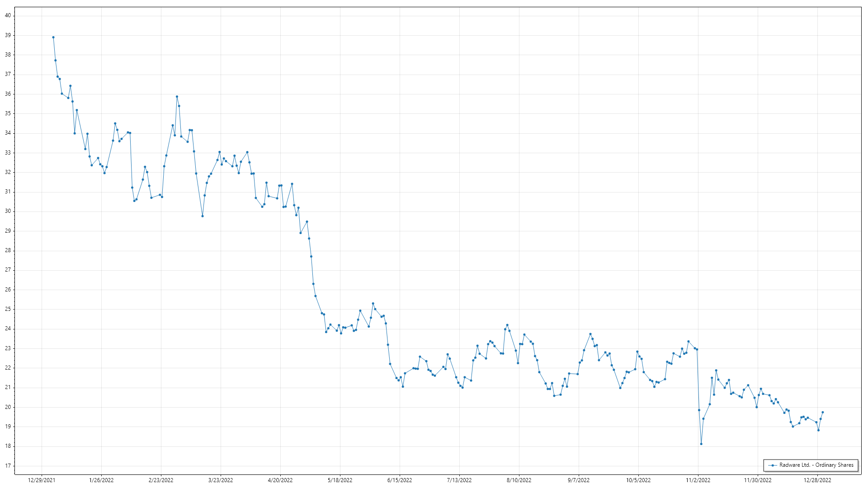Click the lowest data point near 18

701,444
